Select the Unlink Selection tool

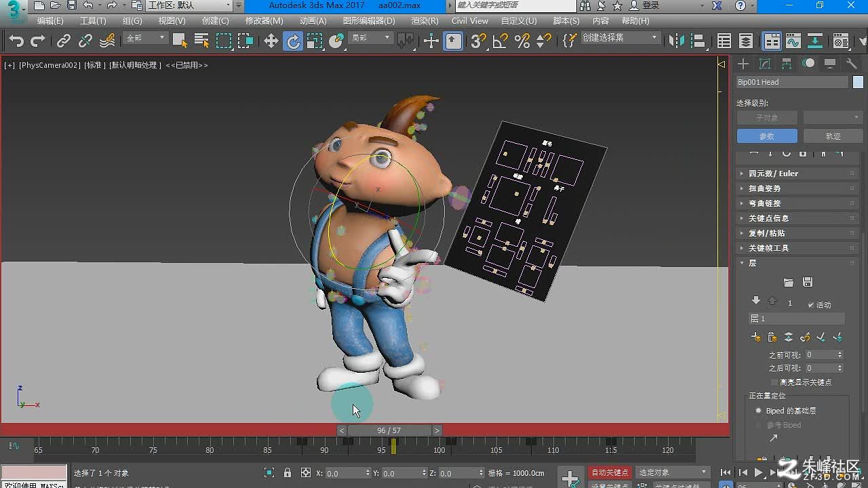tap(85, 41)
